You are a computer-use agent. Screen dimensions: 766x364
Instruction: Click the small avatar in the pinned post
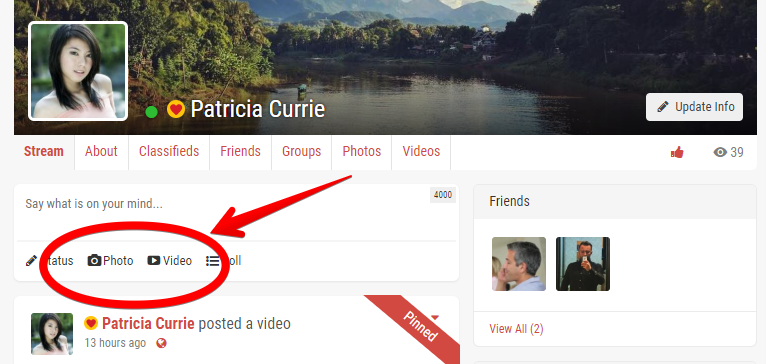pyautogui.click(x=52, y=334)
